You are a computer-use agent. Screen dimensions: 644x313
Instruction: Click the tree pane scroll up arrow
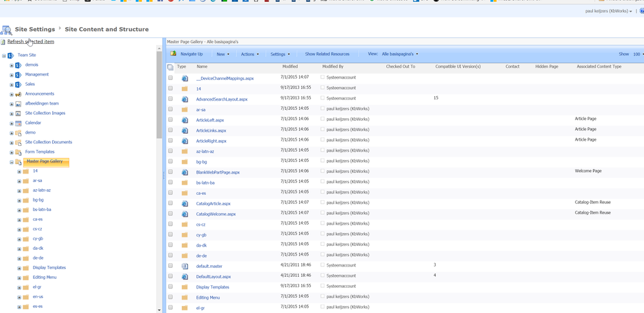pos(159,48)
